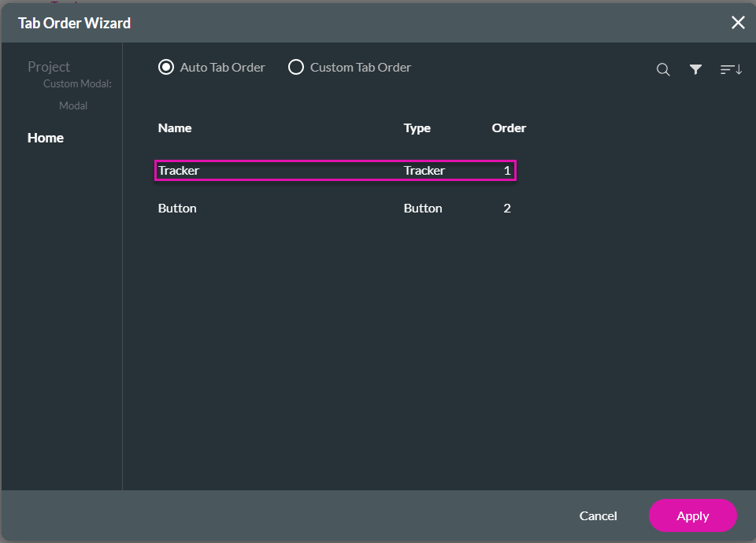
Task: Click the Button type cell
Action: coord(423,209)
